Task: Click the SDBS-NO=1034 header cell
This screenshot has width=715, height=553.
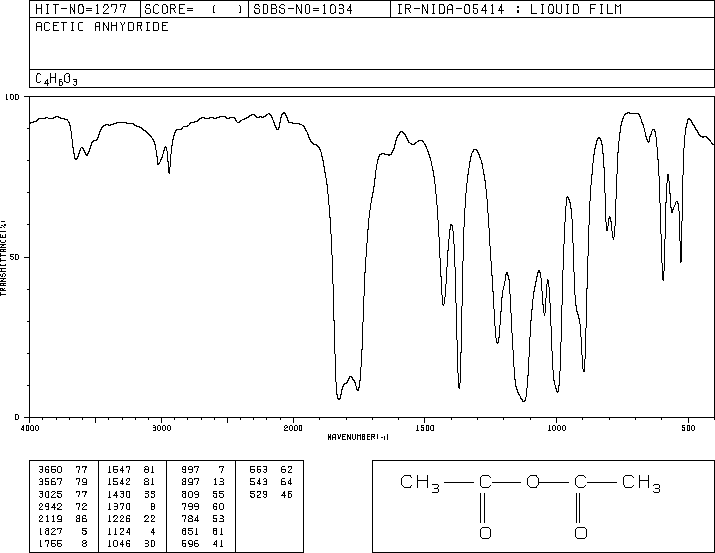Action: point(302,10)
